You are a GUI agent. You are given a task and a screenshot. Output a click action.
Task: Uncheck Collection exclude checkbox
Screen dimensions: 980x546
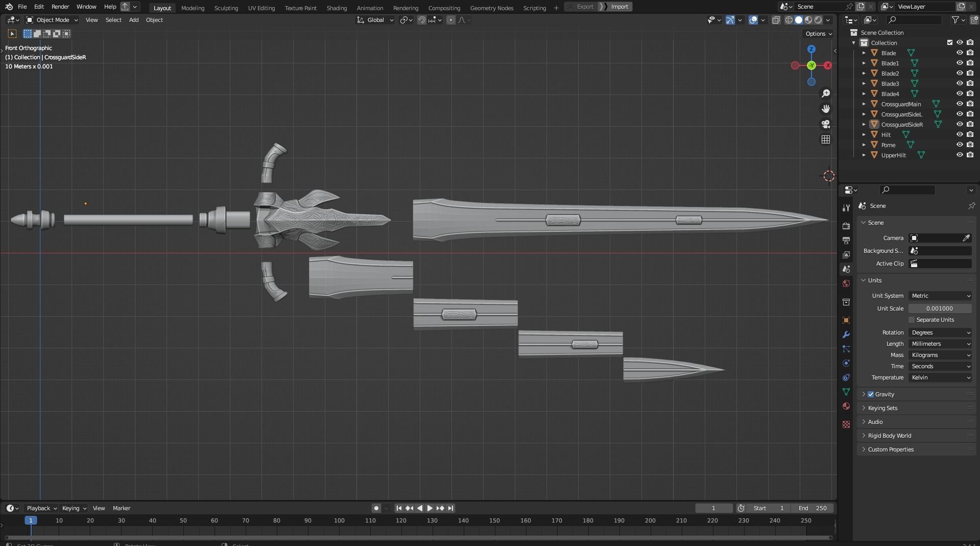tap(950, 42)
